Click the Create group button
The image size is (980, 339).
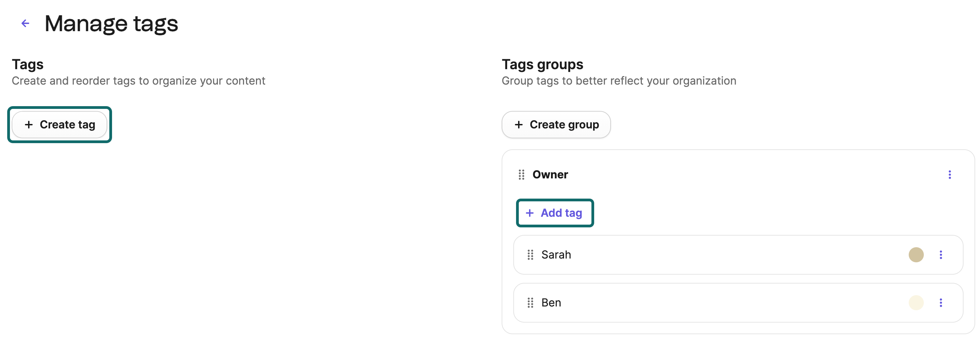pyautogui.click(x=556, y=124)
